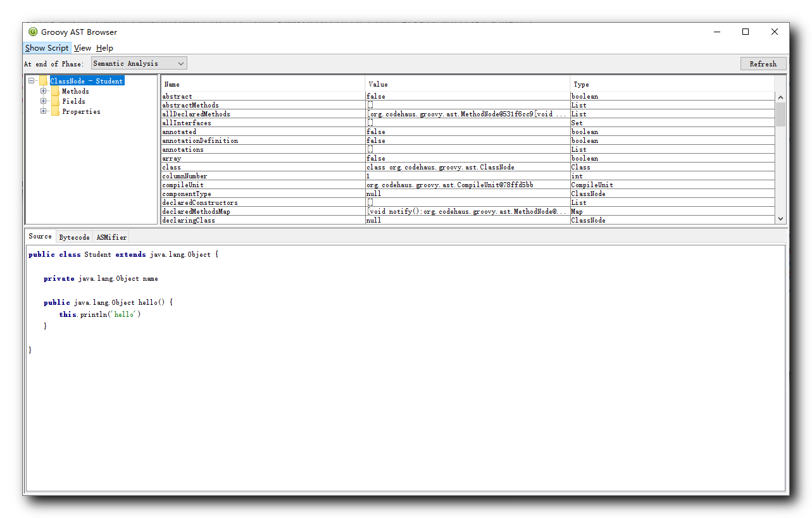
Task: Minimize the Groovy AST Browser window
Action: point(717,32)
